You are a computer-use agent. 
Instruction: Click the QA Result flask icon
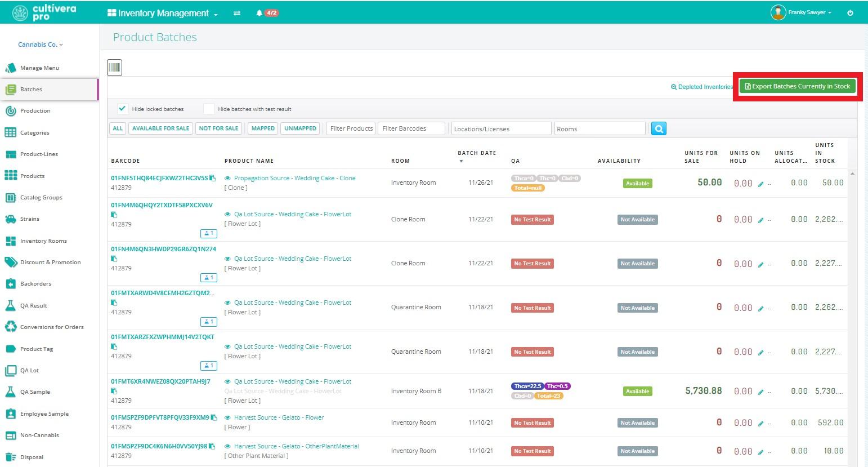[x=10, y=305]
